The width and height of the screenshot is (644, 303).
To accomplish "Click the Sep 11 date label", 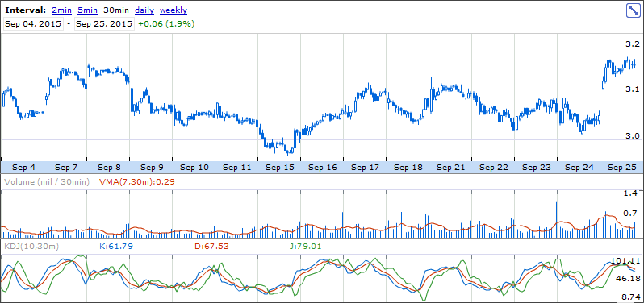I will tap(237, 168).
